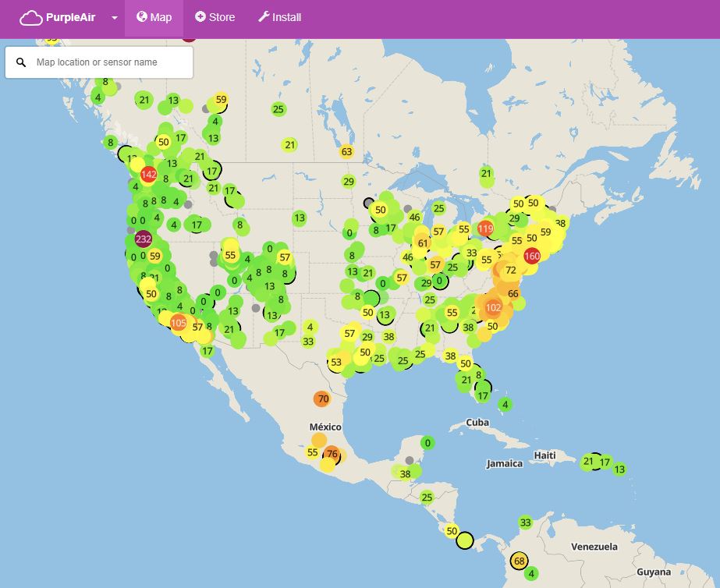Open the orange sensor marker reading 70
The height and width of the screenshot is (588, 720).
pos(323,399)
